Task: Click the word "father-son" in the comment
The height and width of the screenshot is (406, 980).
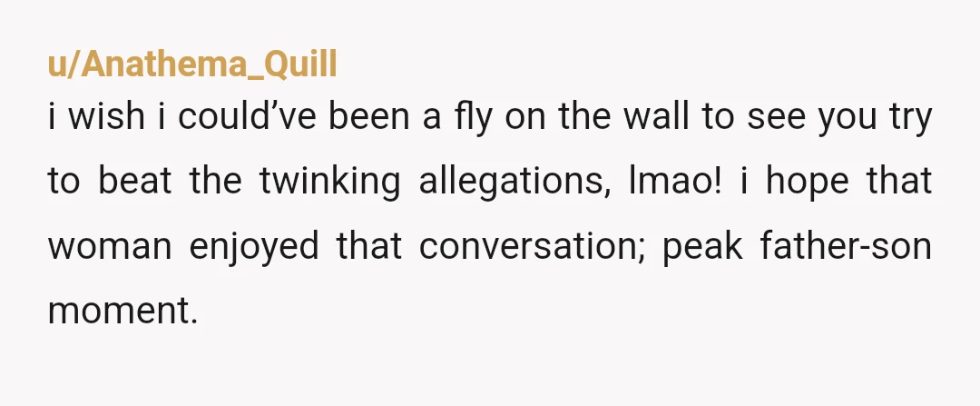Action: (x=847, y=245)
